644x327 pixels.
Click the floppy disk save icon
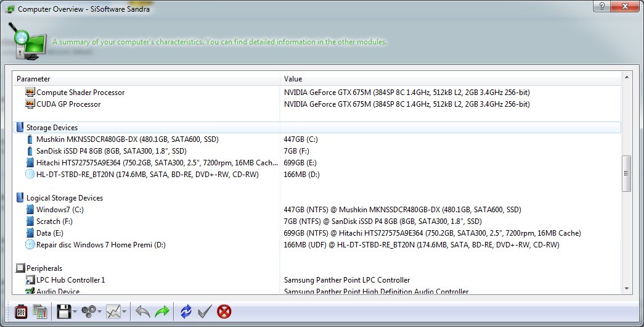64,312
